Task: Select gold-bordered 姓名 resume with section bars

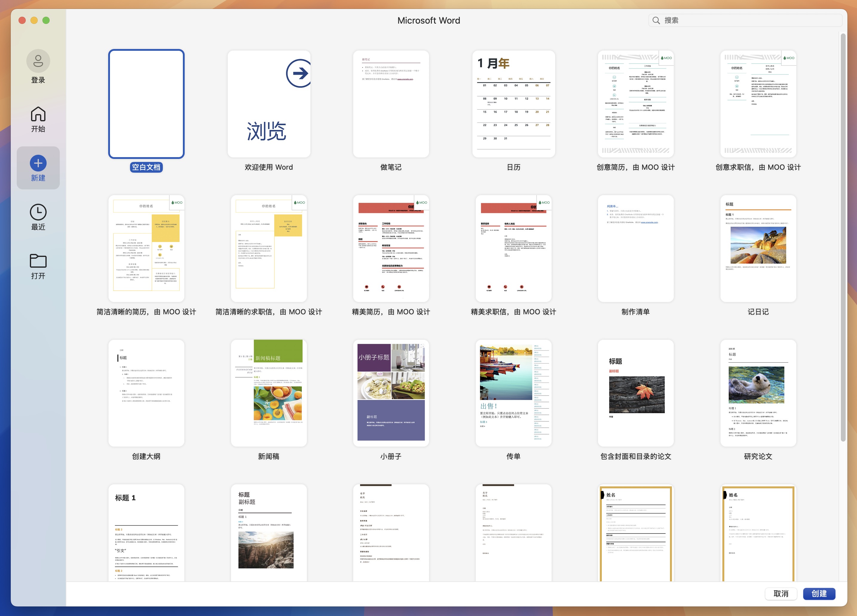Action: (x=636, y=533)
